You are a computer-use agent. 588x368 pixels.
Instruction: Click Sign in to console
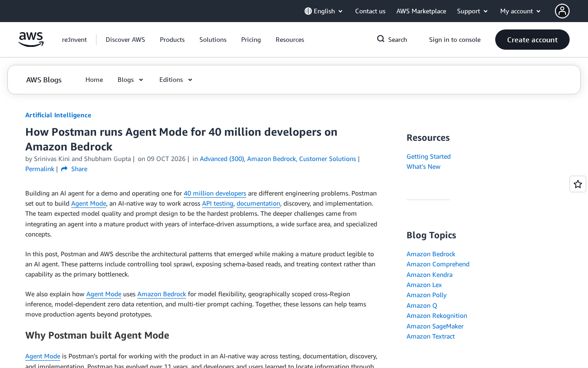coord(455,40)
